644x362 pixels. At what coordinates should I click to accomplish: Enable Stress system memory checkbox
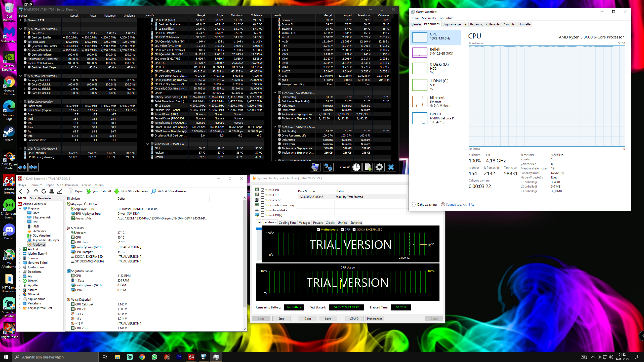[263, 205]
